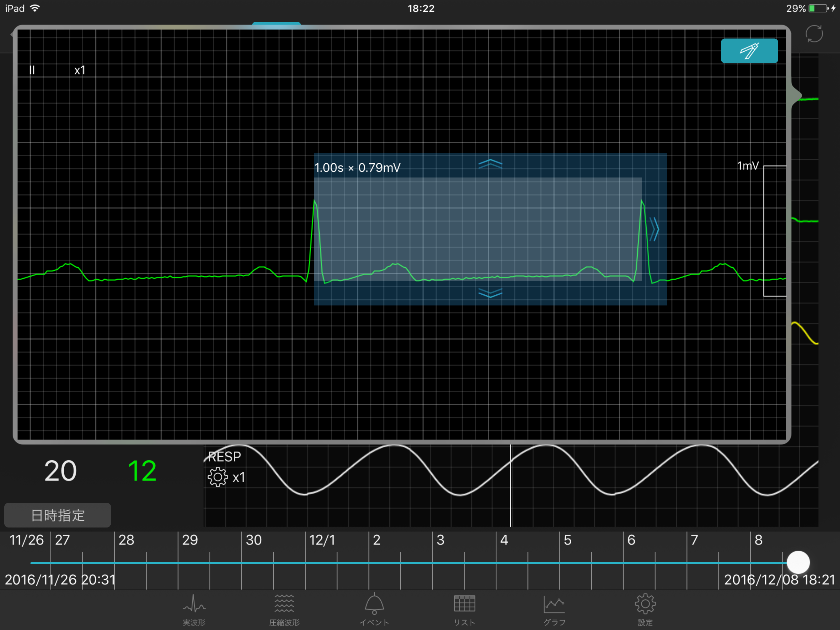
Task: Tap the Wi-Fi status icon
Action: click(x=34, y=8)
